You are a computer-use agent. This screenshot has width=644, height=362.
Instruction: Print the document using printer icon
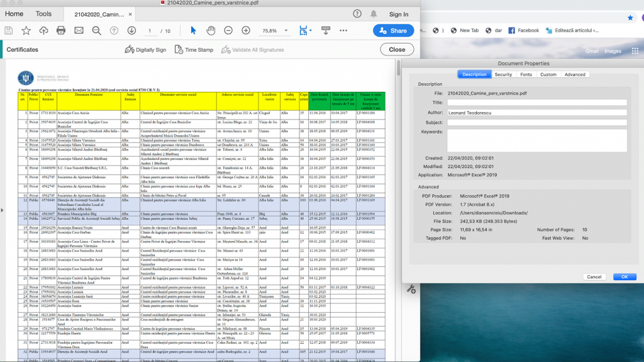(61, 30)
